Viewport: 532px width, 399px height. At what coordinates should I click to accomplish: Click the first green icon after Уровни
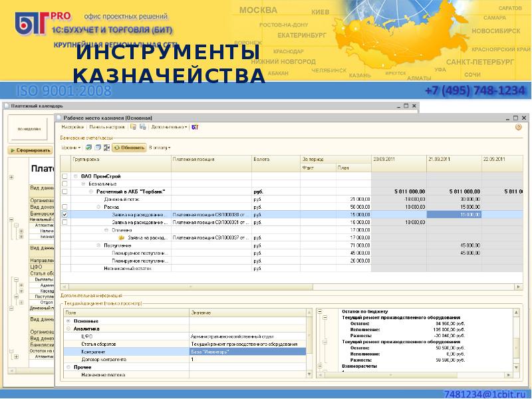(87, 148)
